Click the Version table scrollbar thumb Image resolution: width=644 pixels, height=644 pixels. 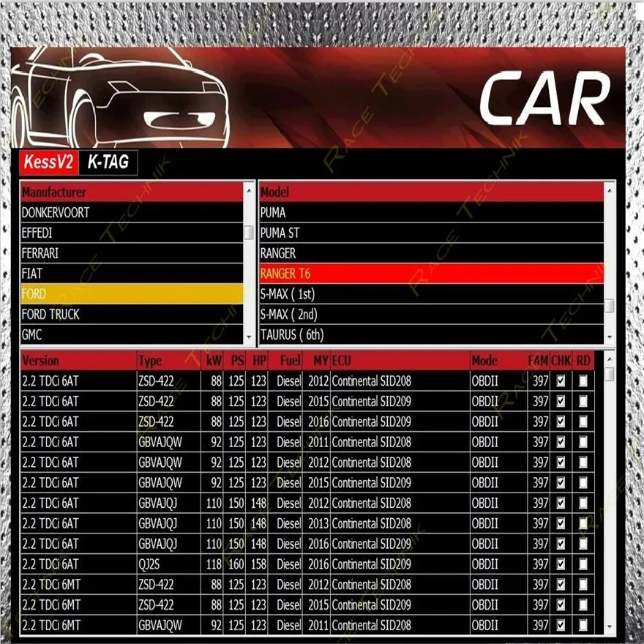click(610, 374)
